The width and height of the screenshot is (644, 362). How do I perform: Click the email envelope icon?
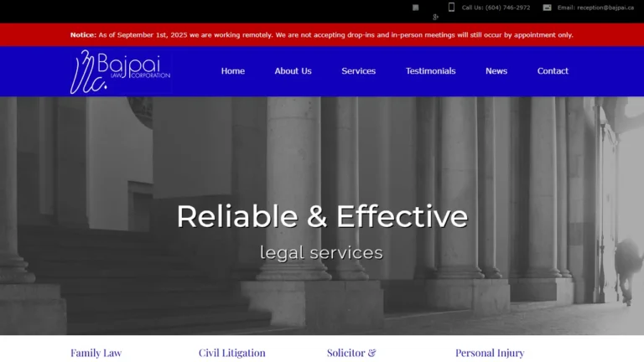click(x=547, y=8)
